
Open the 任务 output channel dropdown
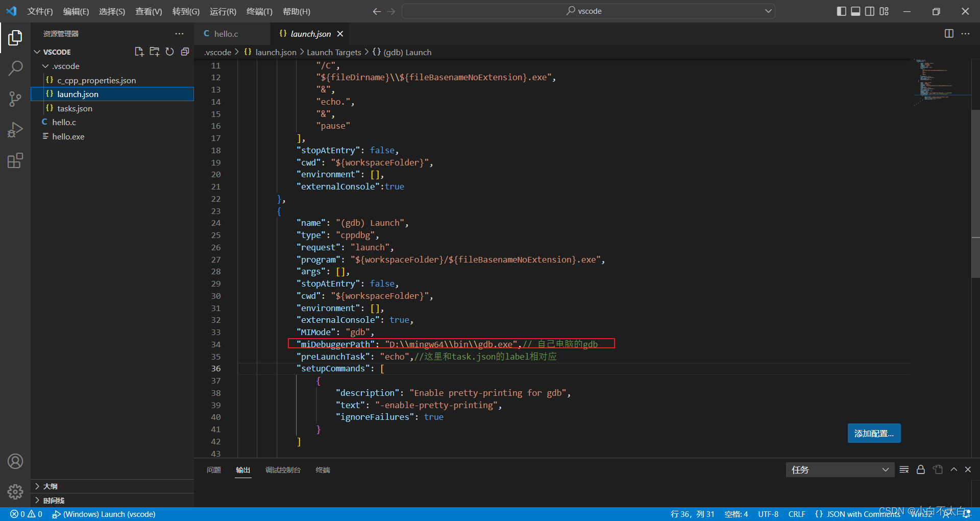point(840,469)
